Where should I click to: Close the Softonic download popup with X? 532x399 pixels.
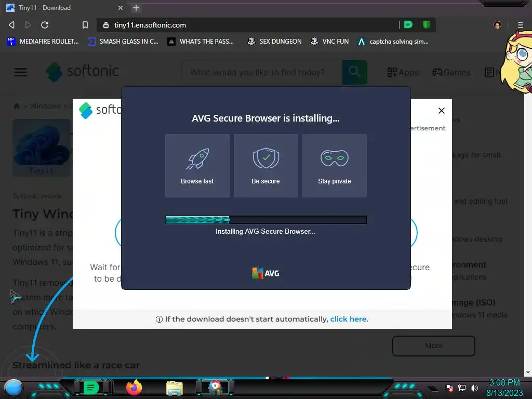pyautogui.click(x=442, y=111)
